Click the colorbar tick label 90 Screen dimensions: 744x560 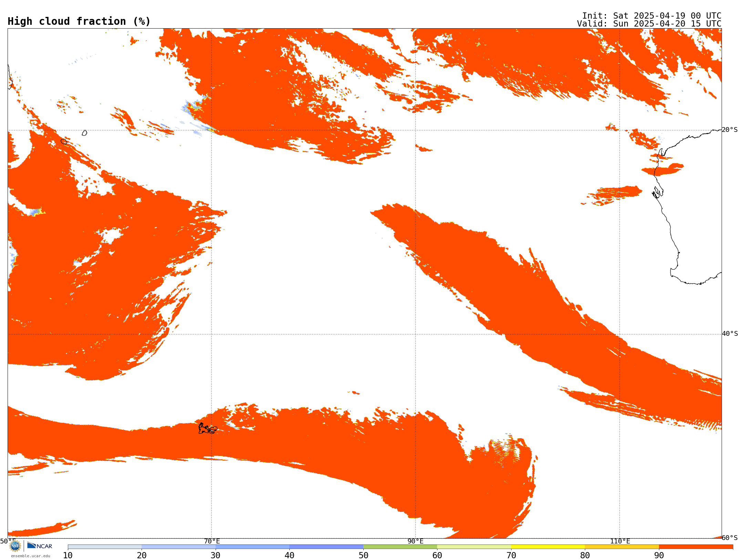coord(659,556)
